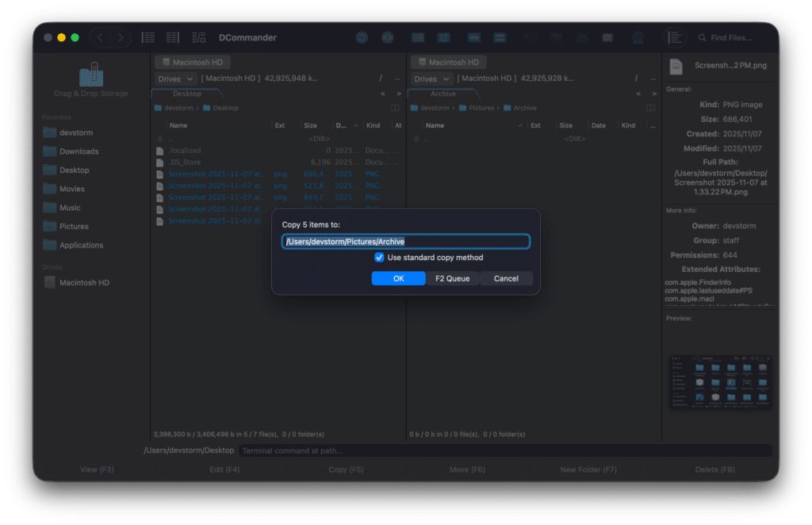812x525 pixels.
Task: Select Macintosh HD under Drives in sidebar
Action: 83,282
